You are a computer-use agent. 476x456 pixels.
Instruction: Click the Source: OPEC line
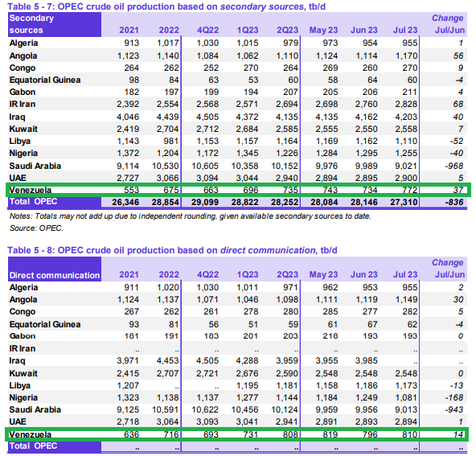pyautogui.click(x=36, y=228)
